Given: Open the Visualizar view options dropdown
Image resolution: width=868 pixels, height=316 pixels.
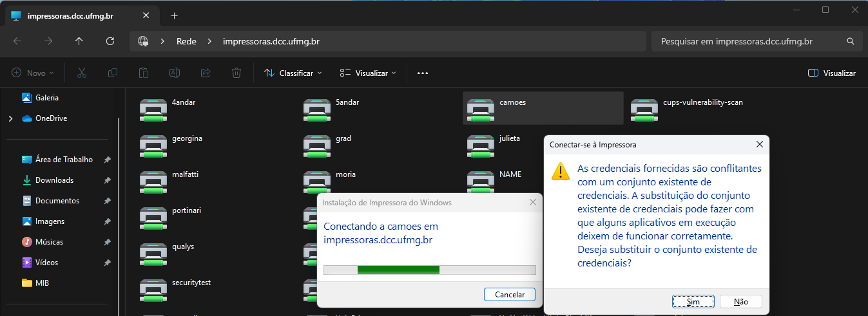Looking at the screenshot, I should [x=368, y=73].
